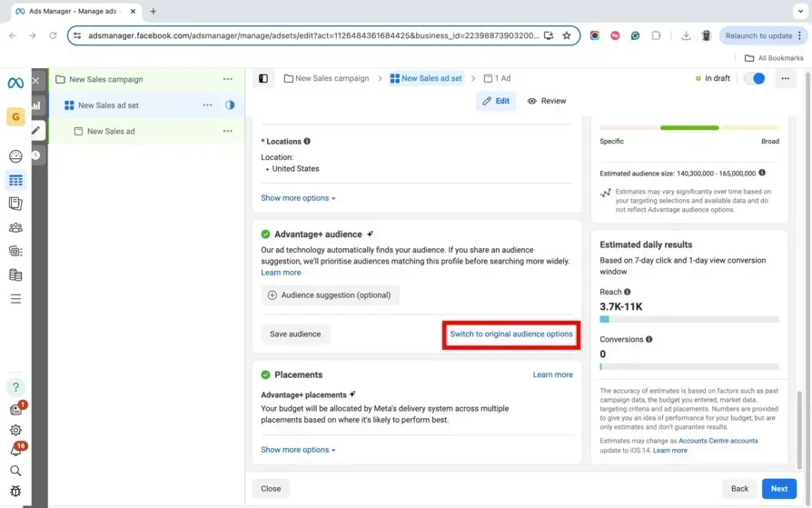Image resolution: width=812 pixels, height=508 pixels.
Task: Switch to the Review tab
Action: (547, 101)
